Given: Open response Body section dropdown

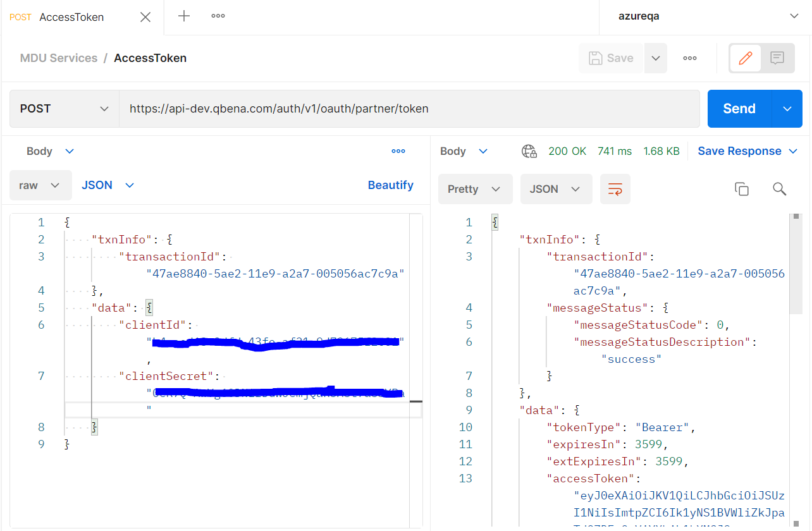Looking at the screenshot, I should pyautogui.click(x=464, y=151).
